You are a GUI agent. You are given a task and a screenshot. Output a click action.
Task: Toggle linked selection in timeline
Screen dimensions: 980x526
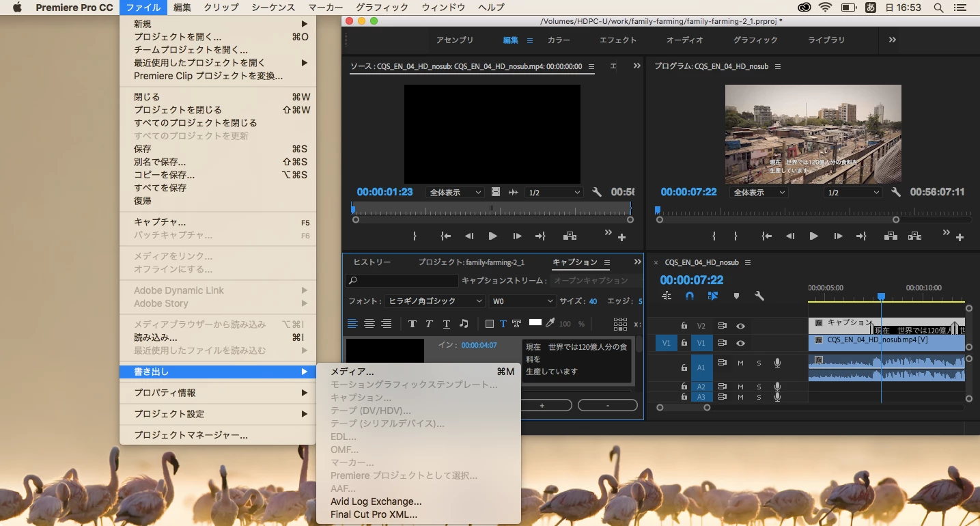coord(713,296)
